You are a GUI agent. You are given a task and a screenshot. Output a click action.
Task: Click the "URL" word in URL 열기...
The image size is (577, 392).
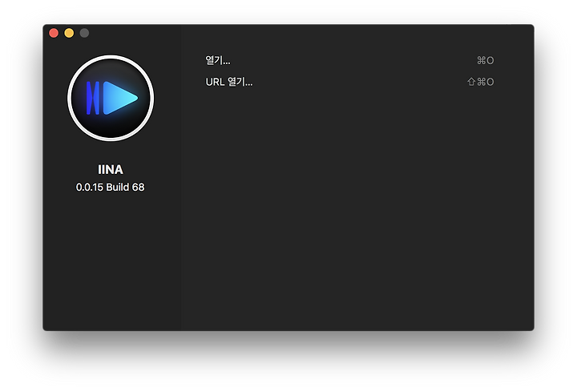pyautogui.click(x=215, y=82)
